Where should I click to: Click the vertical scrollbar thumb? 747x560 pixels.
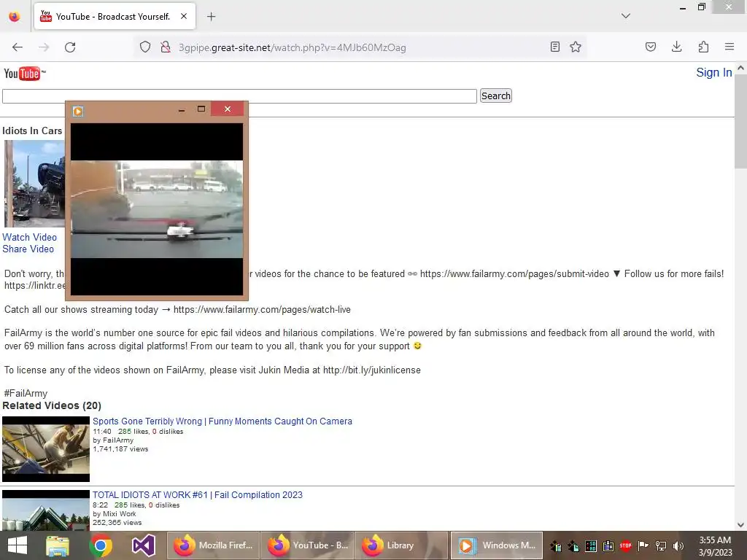tap(741, 121)
